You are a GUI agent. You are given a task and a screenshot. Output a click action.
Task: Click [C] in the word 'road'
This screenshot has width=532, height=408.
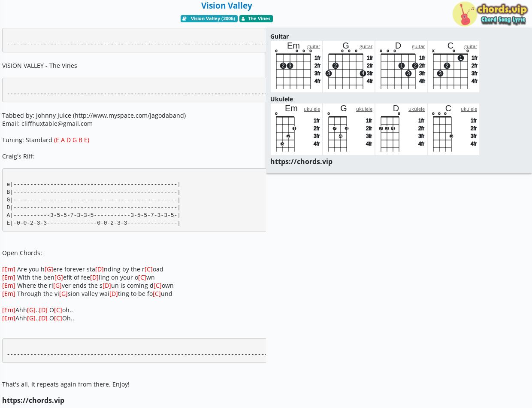(x=149, y=269)
